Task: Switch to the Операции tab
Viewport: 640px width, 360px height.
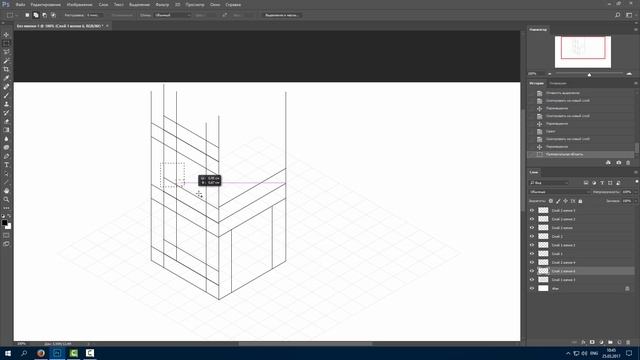Action: click(558, 83)
